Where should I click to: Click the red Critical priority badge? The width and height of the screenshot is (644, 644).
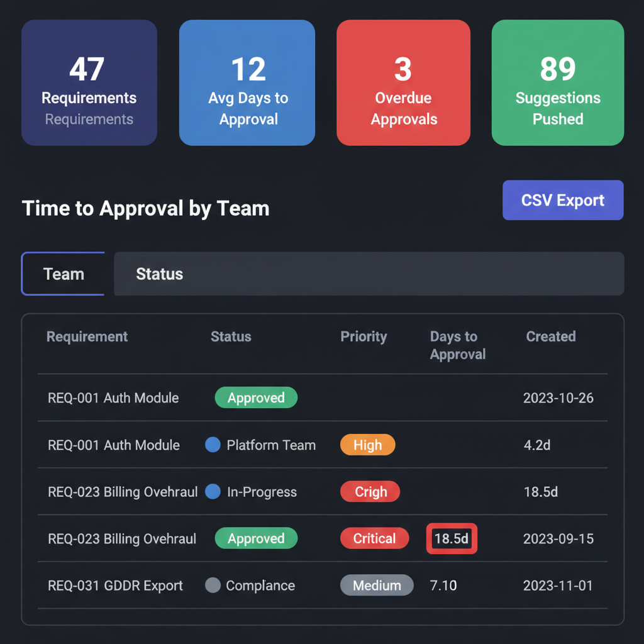[375, 538]
